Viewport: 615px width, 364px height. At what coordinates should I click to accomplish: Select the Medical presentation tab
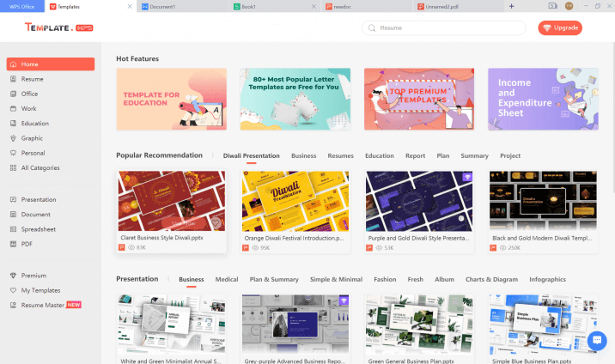[x=227, y=280]
